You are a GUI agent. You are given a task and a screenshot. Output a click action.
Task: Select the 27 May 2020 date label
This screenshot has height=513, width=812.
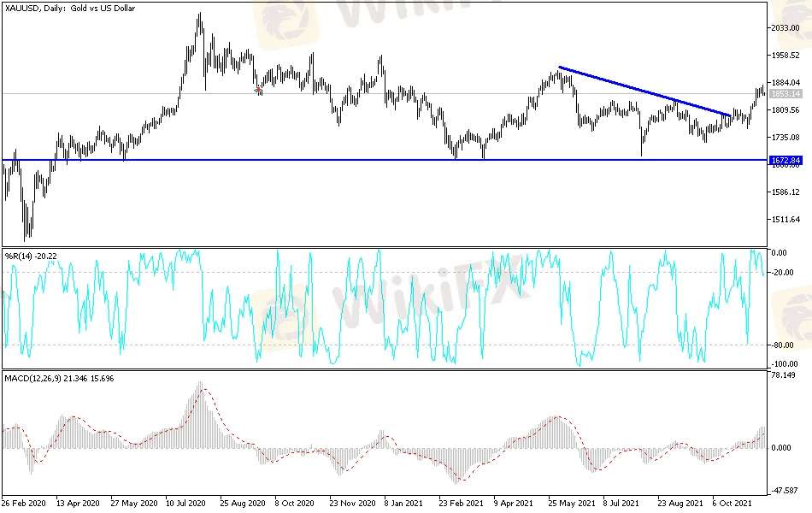pyautogui.click(x=133, y=503)
